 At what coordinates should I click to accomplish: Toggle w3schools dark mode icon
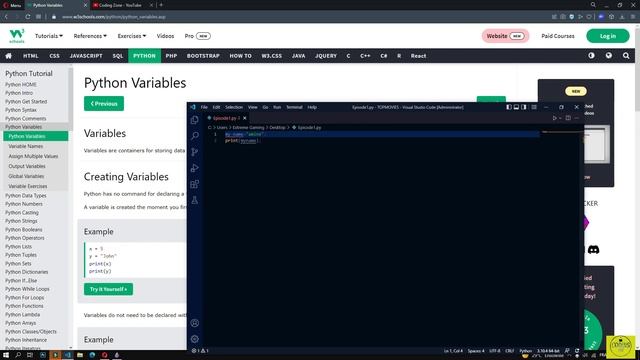click(591, 56)
